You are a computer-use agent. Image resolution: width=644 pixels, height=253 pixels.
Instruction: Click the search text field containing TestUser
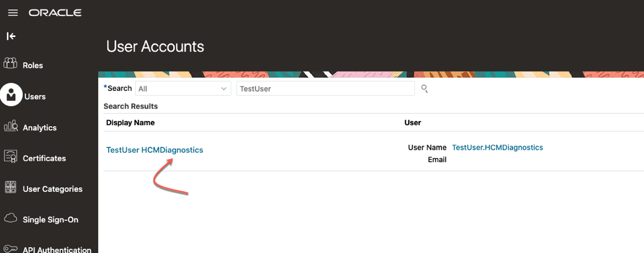tap(325, 89)
